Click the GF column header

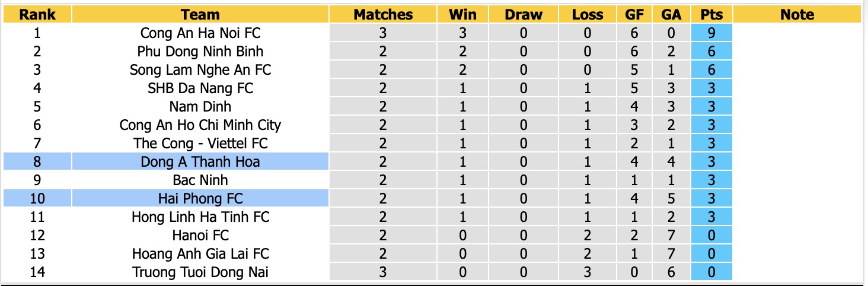point(635,14)
